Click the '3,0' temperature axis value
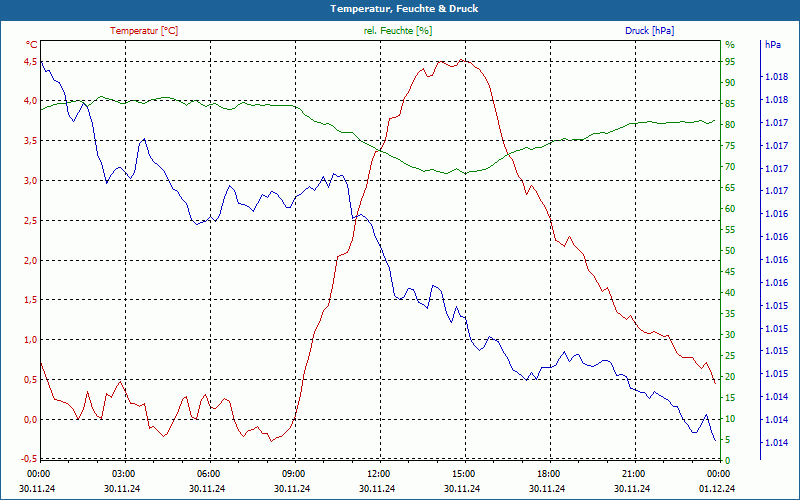 (x=31, y=181)
